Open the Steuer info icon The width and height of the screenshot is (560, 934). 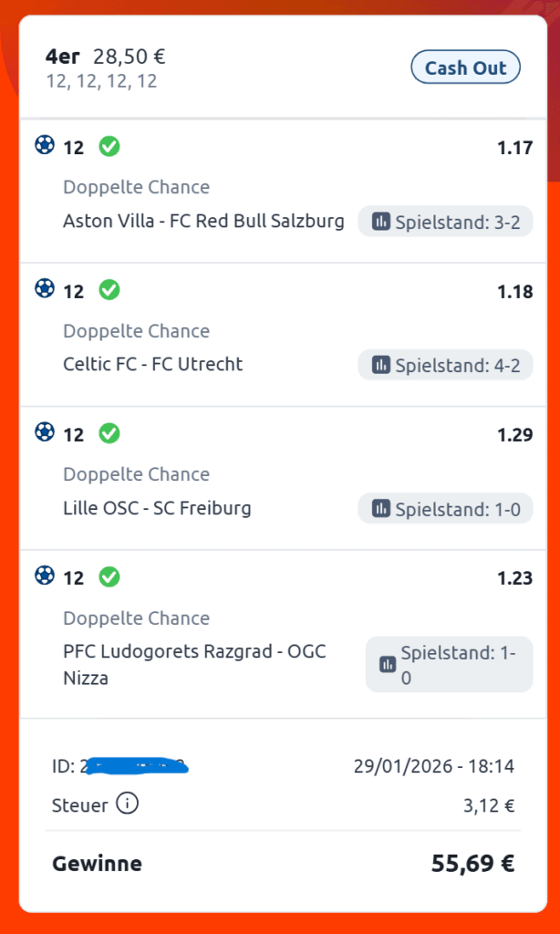click(128, 804)
